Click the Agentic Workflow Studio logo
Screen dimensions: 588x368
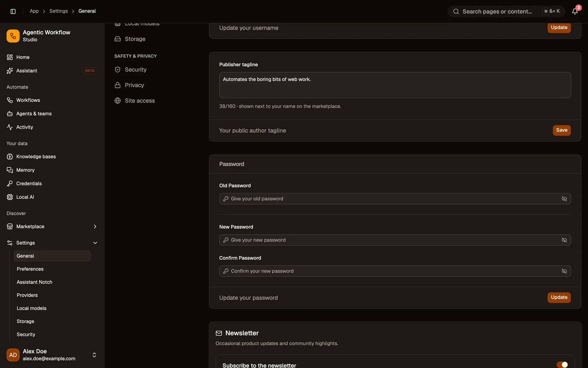point(13,36)
